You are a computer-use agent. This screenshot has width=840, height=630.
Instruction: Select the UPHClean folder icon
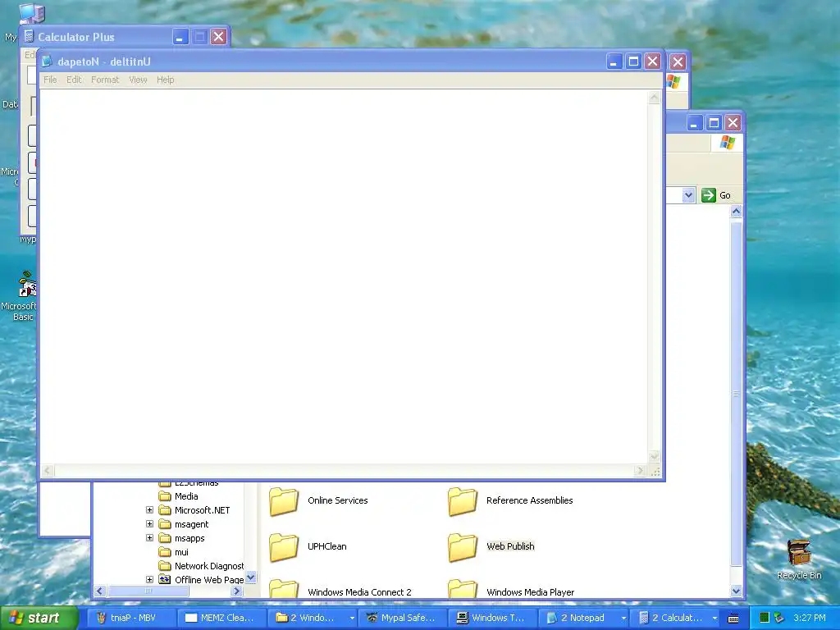point(284,547)
